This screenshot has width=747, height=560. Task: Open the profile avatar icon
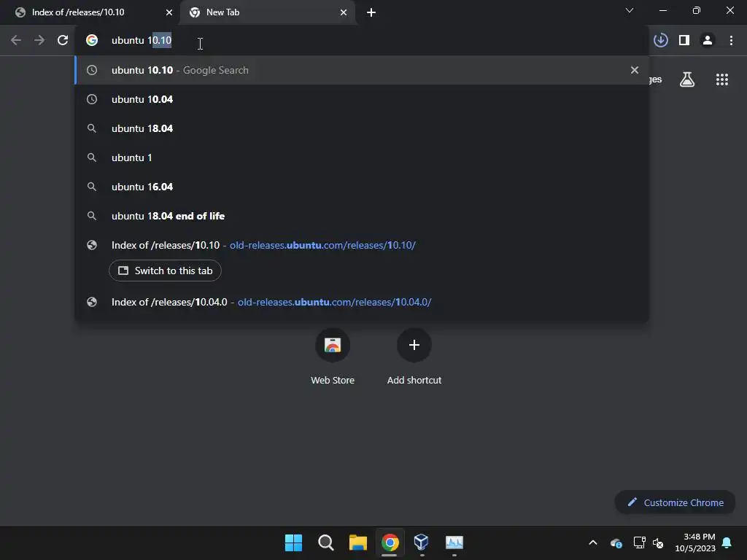pyautogui.click(x=708, y=41)
